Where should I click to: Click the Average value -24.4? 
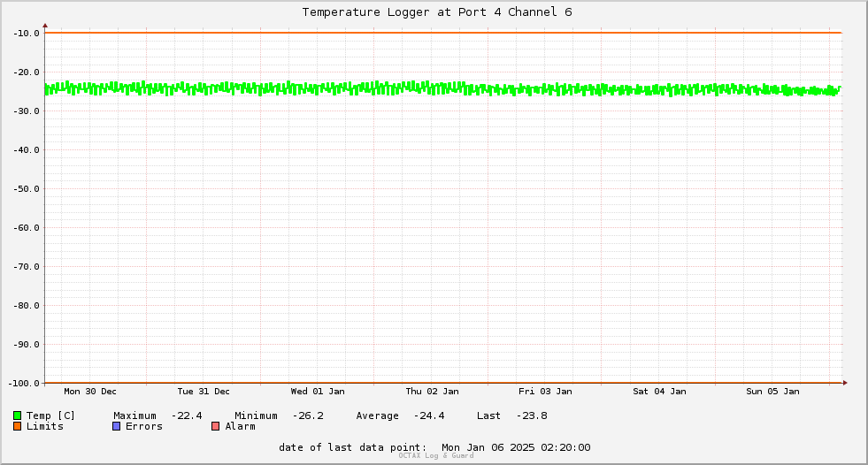coord(429,415)
